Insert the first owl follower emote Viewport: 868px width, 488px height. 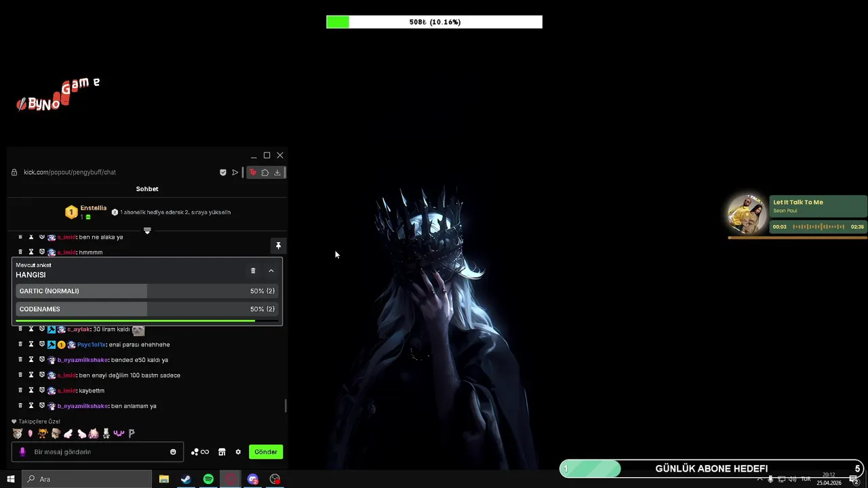[x=17, y=433]
